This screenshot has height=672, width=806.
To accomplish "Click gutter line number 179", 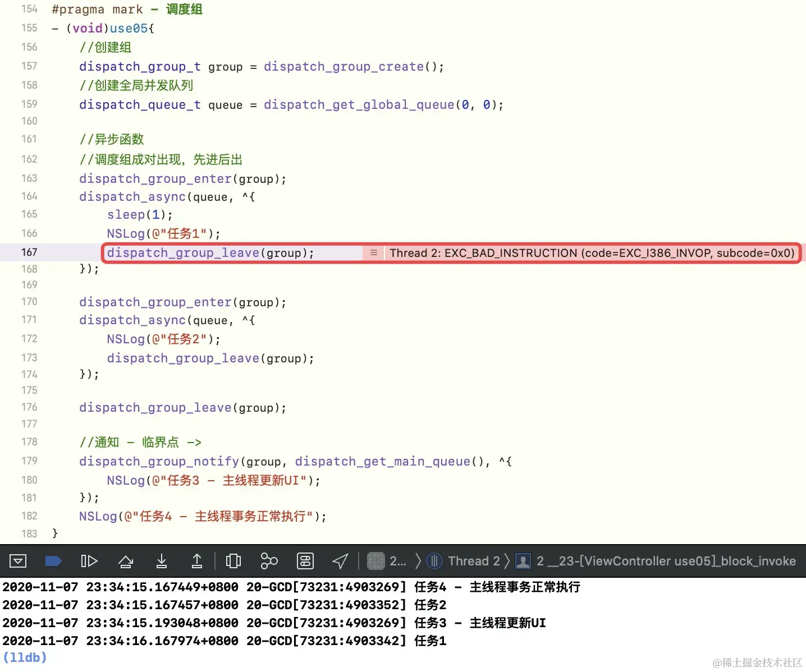I will coord(29,461).
